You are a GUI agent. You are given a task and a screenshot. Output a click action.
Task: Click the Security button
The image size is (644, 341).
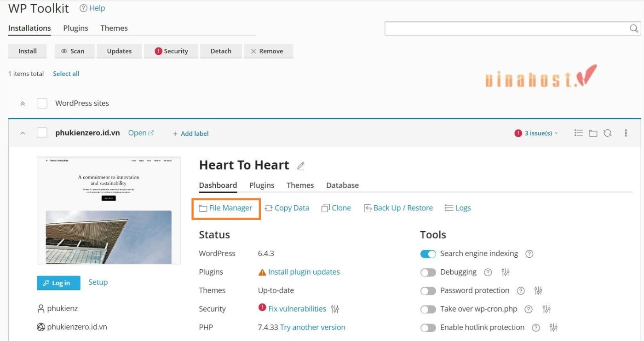click(171, 51)
